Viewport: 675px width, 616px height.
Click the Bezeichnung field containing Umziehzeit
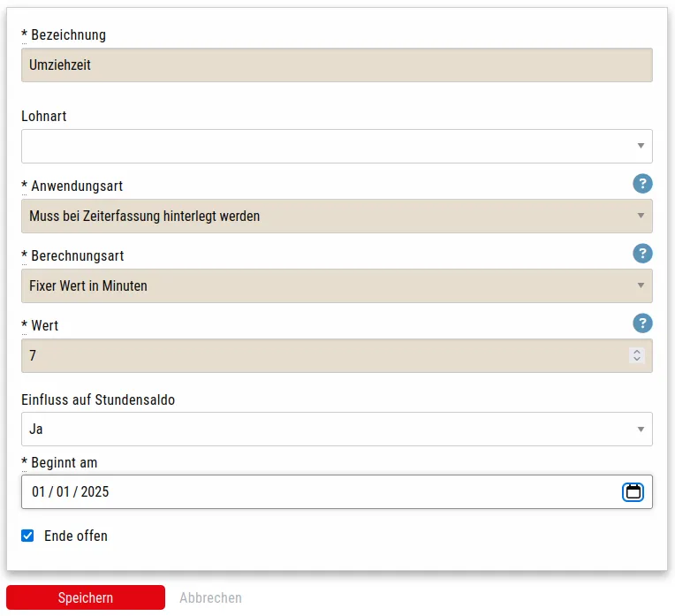click(336, 65)
